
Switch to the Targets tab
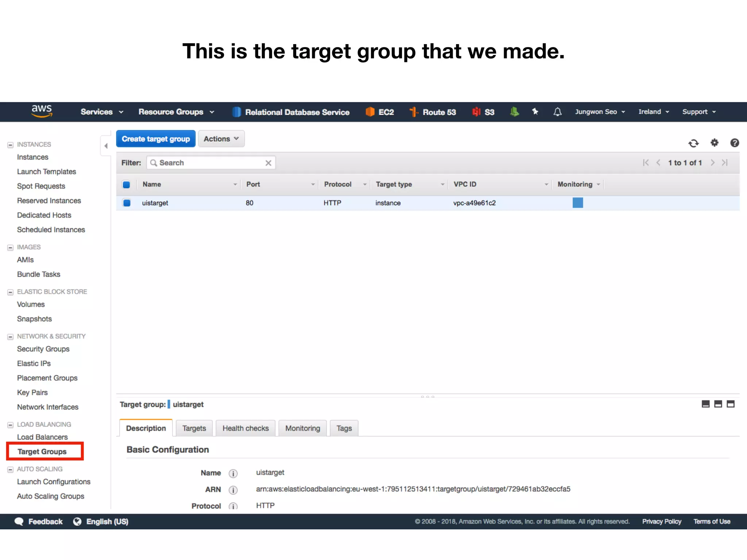[x=194, y=428]
